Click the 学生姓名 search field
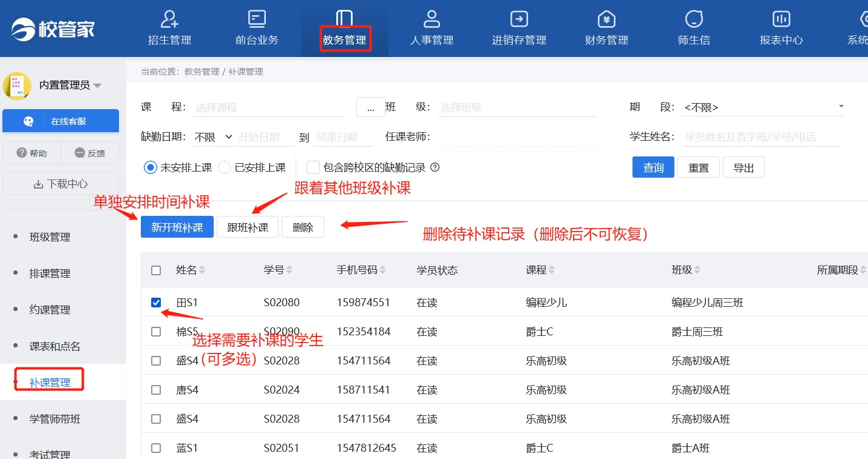868x459 pixels. point(761,137)
